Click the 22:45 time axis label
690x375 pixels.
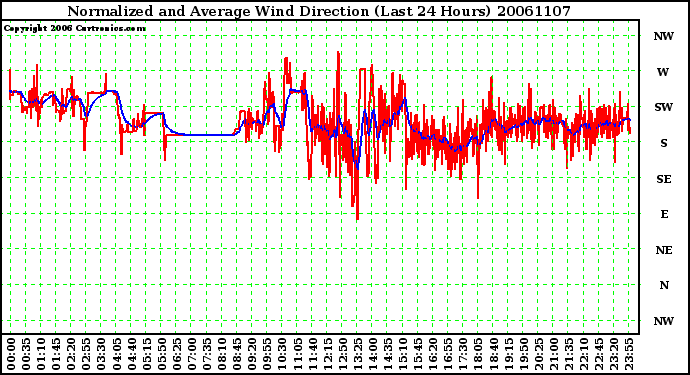(x=598, y=354)
